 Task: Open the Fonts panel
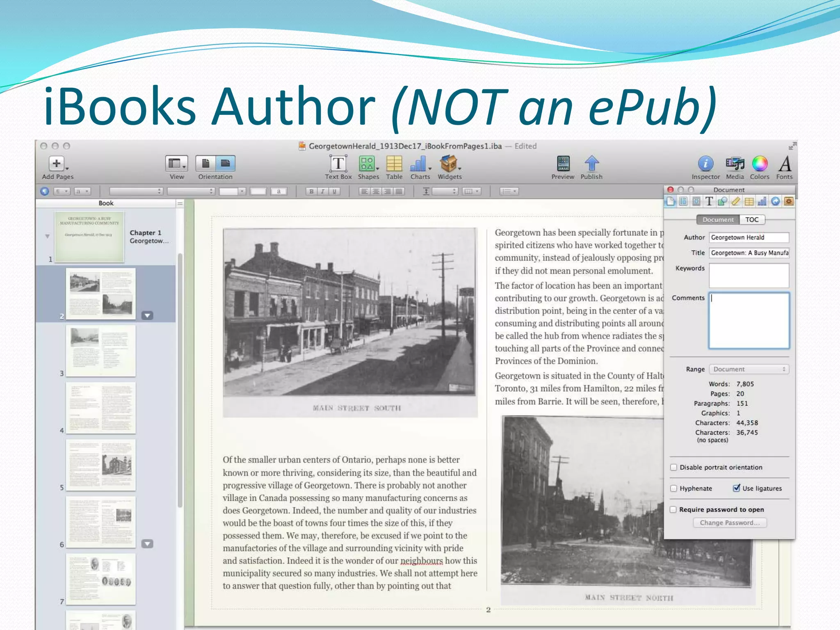[785, 164]
